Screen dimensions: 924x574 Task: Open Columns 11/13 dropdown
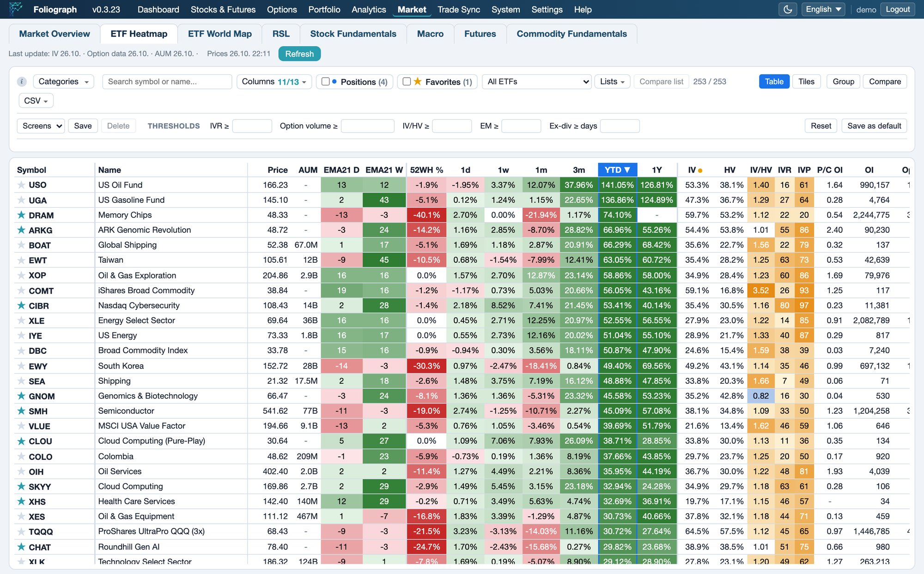click(274, 82)
